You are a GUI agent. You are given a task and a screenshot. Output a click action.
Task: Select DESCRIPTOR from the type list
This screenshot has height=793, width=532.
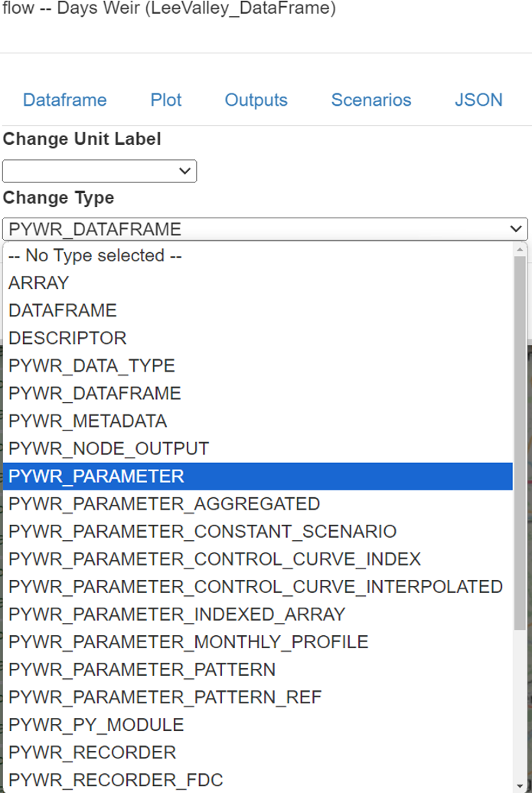coord(67,339)
